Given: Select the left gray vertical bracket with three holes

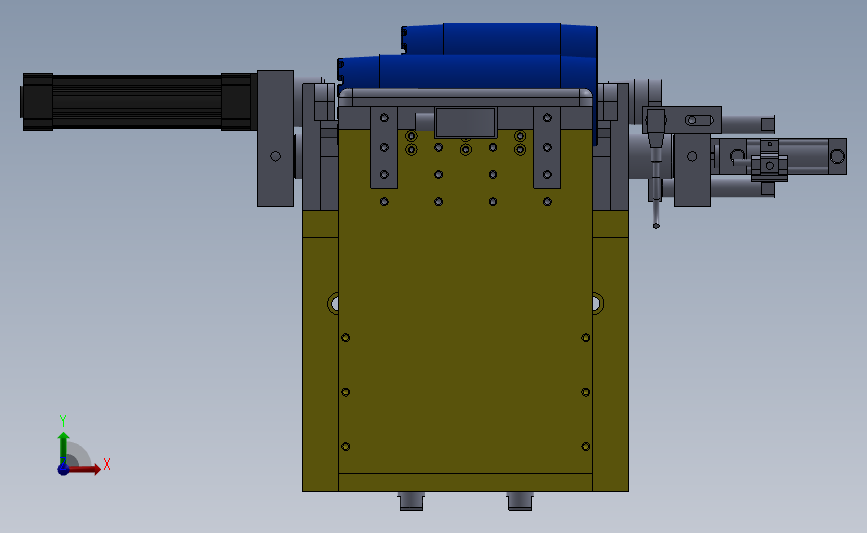Looking at the screenshot, I should (384, 147).
